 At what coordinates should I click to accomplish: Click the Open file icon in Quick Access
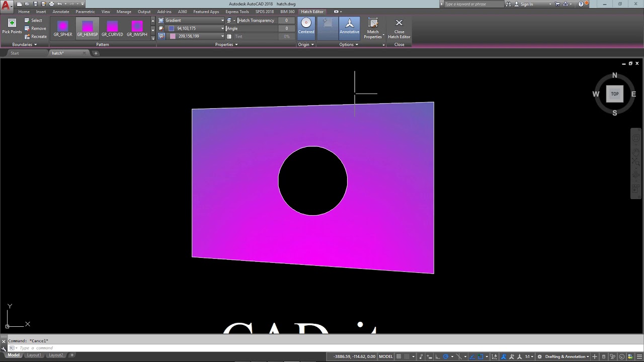(x=27, y=4)
